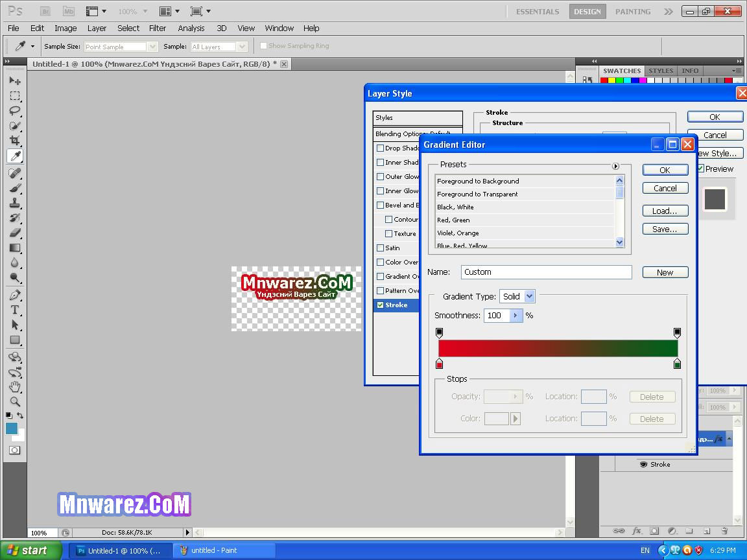Select the Rectangle shape tool
Image resolution: width=747 pixels, height=560 pixels.
(x=15, y=340)
